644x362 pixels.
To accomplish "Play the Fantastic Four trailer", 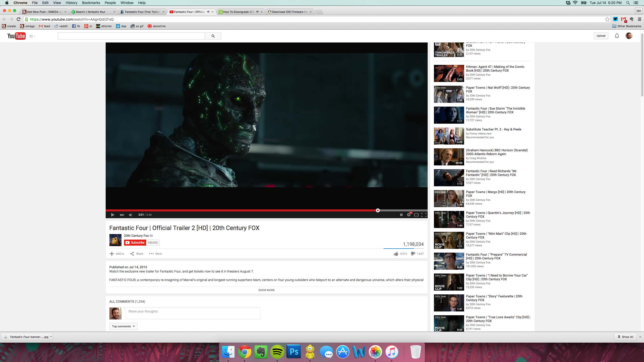I will click(x=112, y=215).
